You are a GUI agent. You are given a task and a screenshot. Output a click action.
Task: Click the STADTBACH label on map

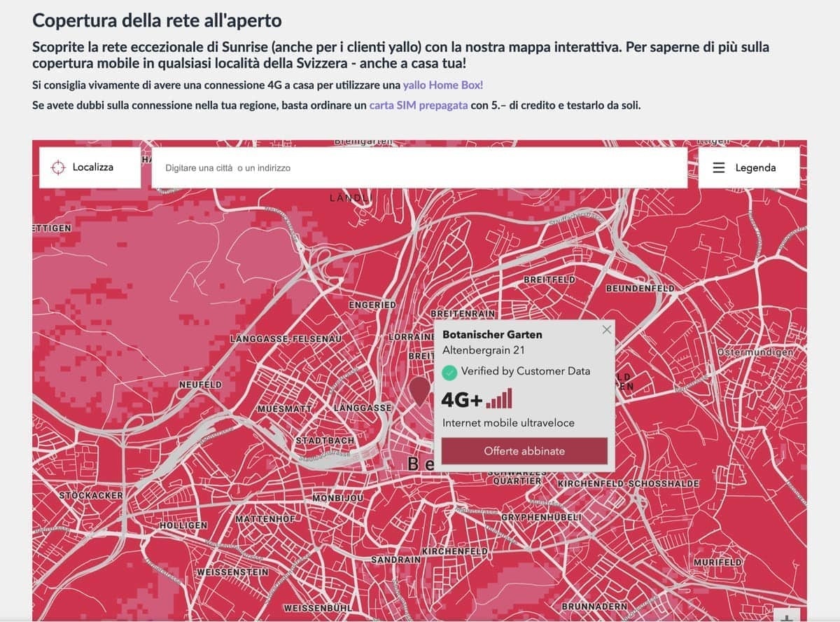click(x=325, y=441)
